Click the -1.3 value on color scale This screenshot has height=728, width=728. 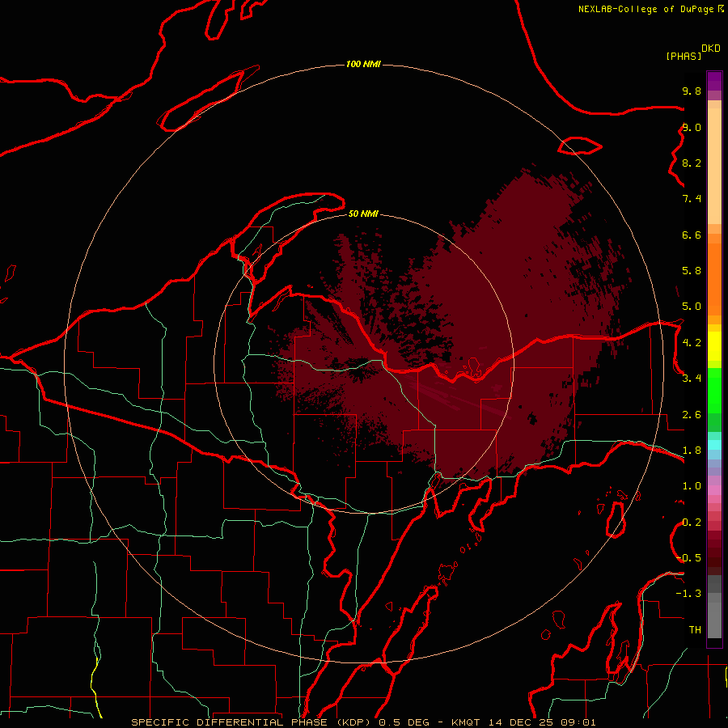pyautogui.click(x=688, y=594)
